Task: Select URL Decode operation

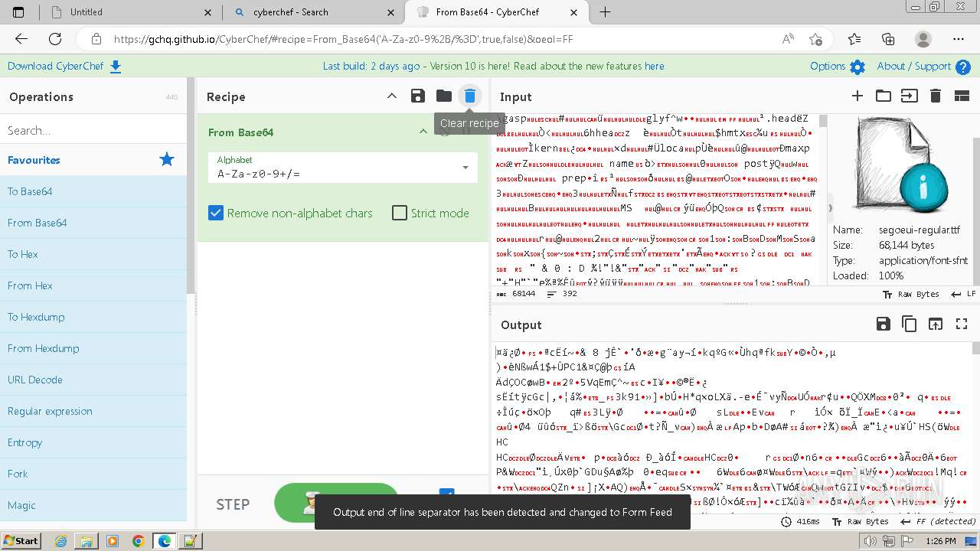Action: [93, 380]
